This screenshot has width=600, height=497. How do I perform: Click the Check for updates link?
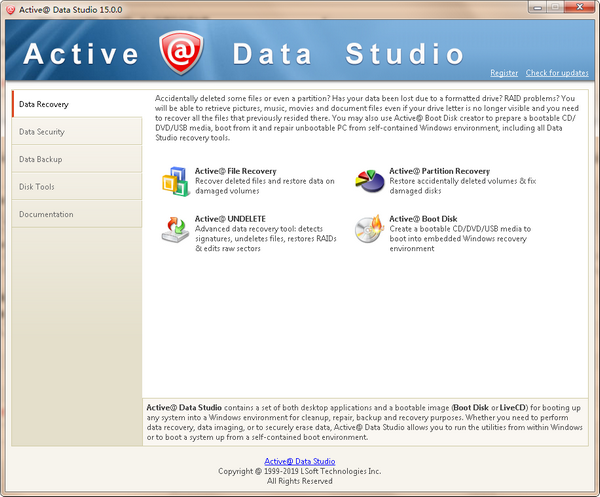(x=557, y=73)
